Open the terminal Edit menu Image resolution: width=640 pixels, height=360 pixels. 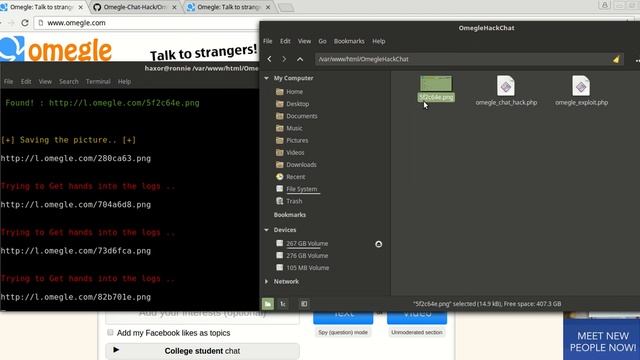(26, 82)
